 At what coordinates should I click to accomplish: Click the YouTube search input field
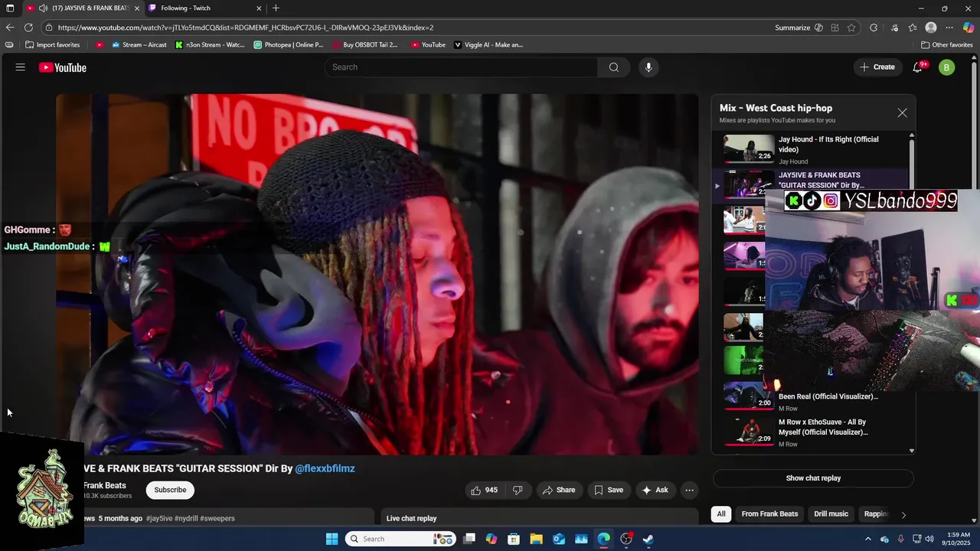tap(462, 67)
